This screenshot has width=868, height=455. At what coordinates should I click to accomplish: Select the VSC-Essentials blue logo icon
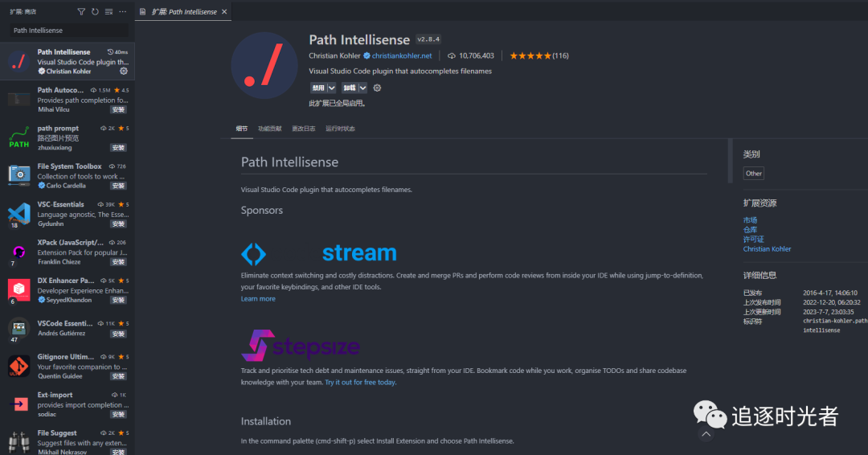pyautogui.click(x=18, y=214)
